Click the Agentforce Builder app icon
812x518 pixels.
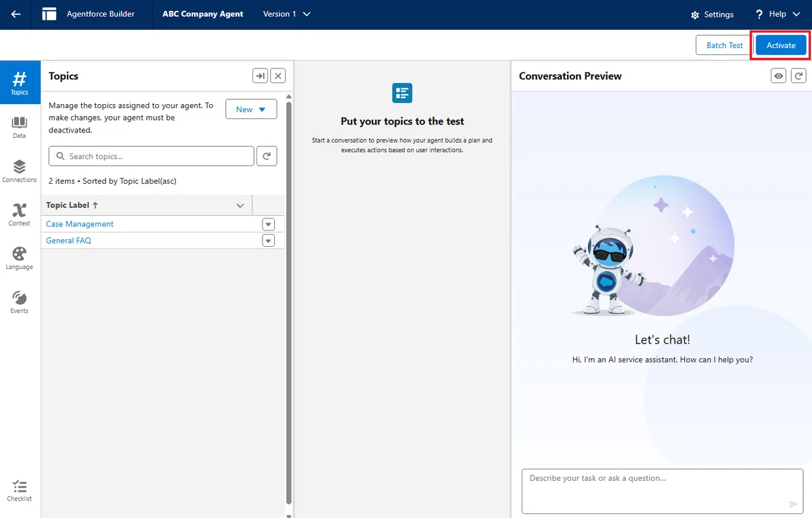(49, 14)
